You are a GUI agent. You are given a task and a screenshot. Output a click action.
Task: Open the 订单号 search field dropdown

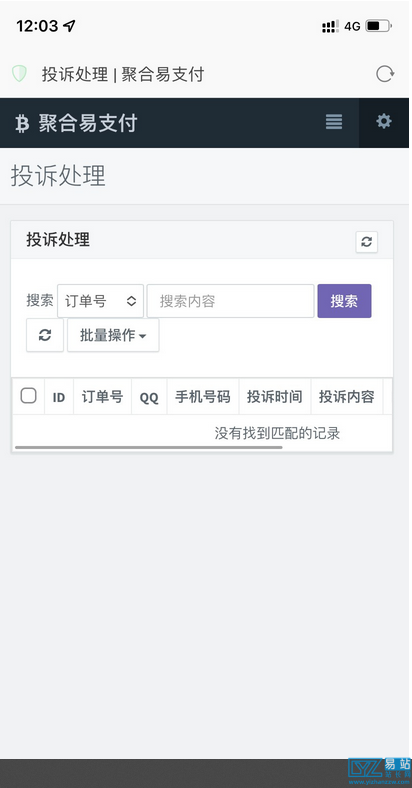click(100, 301)
